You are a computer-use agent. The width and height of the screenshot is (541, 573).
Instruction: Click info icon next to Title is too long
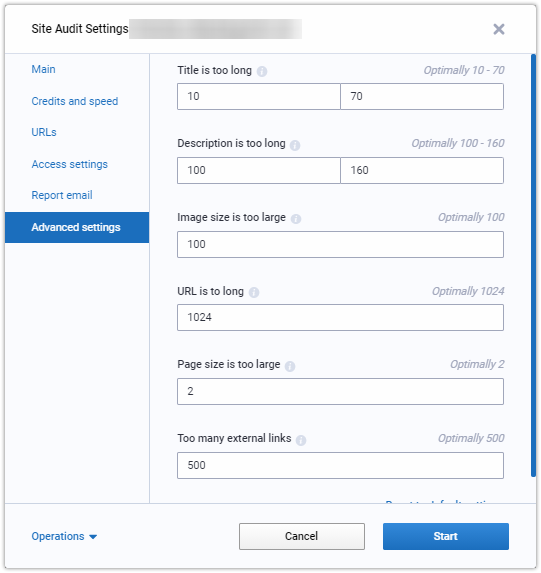pyautogui.click(x=262, y=71)
